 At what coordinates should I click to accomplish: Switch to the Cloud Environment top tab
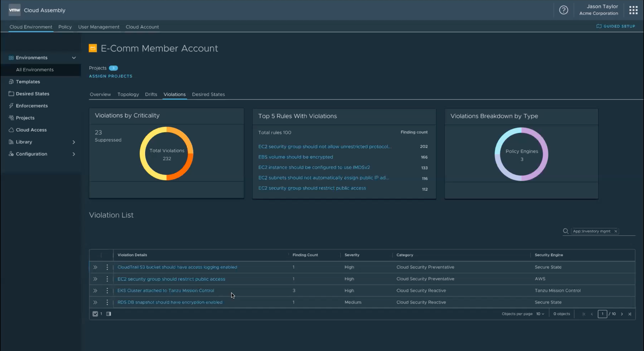[x=31, y=27]
